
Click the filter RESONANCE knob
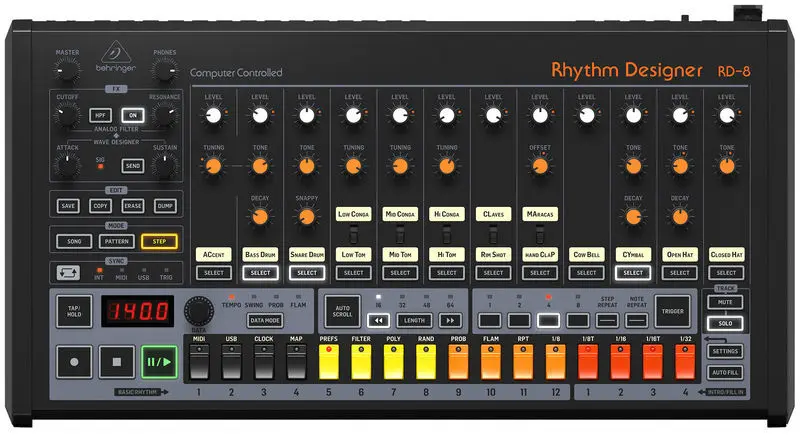tap(165, 115)
